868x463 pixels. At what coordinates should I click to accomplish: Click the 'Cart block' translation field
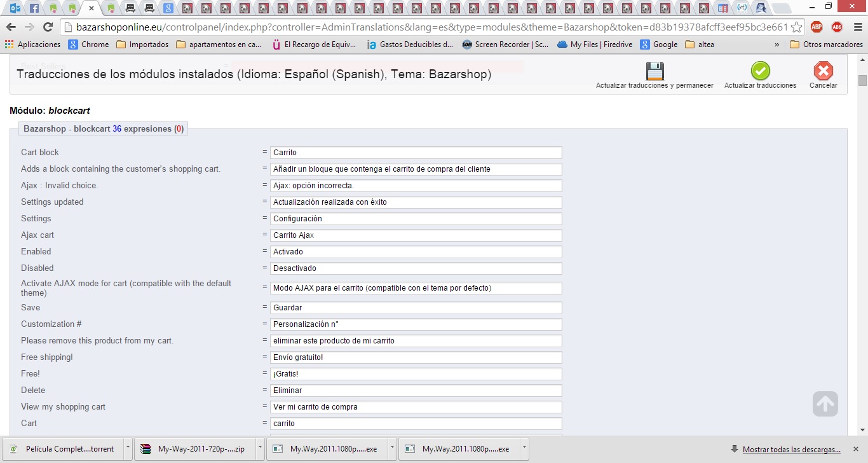click(416, 153)
